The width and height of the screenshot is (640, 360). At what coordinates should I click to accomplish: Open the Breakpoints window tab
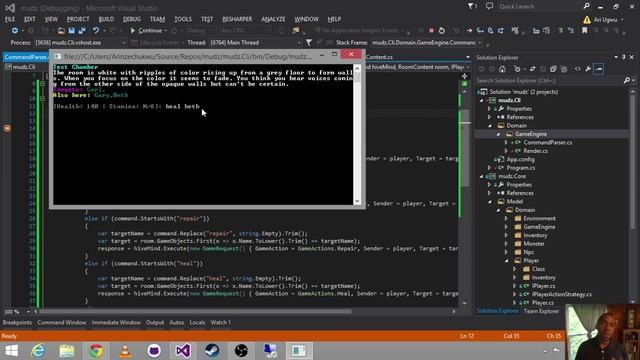[x=17, y=322]
